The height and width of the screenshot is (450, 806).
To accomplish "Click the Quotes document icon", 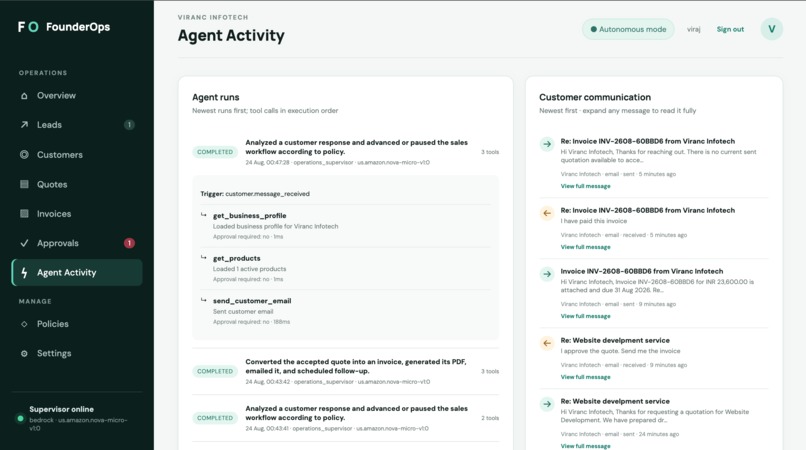I will 24,184.
